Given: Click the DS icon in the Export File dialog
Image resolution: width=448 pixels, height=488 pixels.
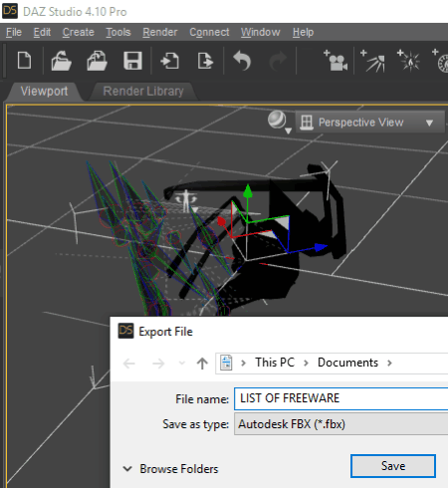Looking at the screenshot, I should [x=126, y=331].
